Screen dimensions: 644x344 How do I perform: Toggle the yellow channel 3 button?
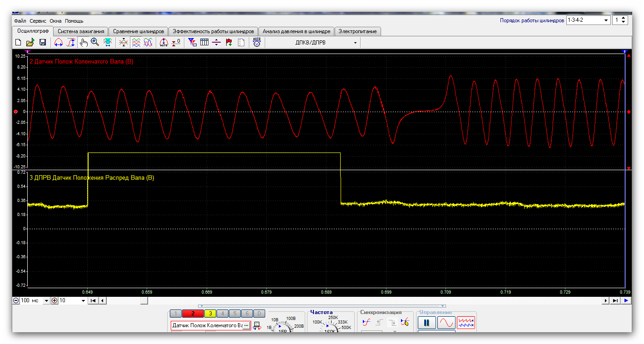[210, 313]
